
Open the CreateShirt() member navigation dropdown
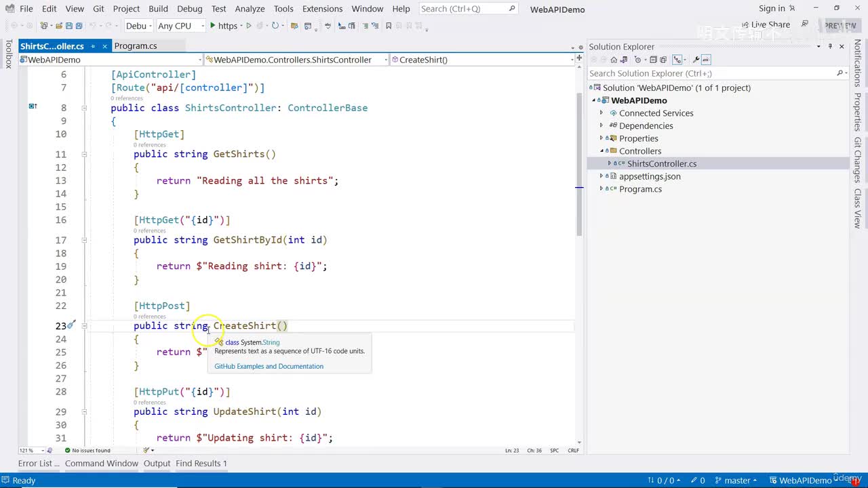point(482,60)
